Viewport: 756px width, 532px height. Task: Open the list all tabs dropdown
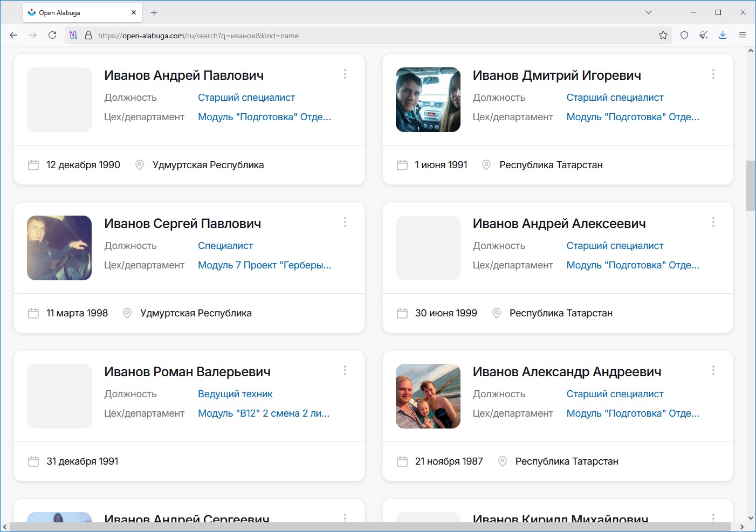click(x=649, y=12)
